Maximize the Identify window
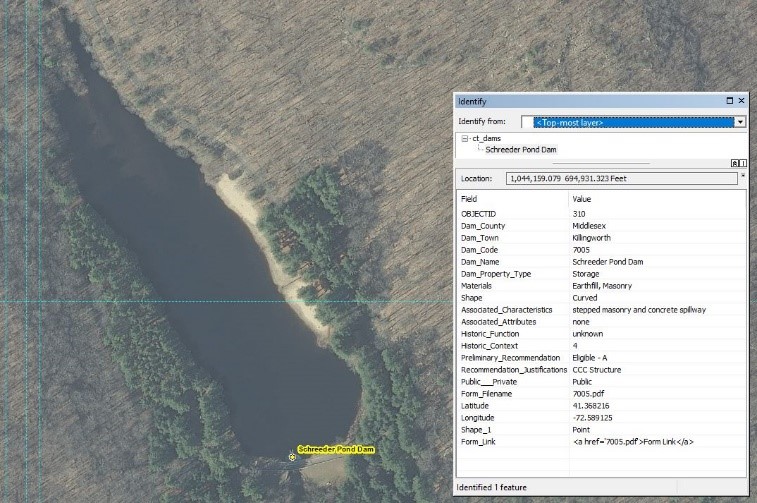757x503 pixels. click(x=729, y=101)
